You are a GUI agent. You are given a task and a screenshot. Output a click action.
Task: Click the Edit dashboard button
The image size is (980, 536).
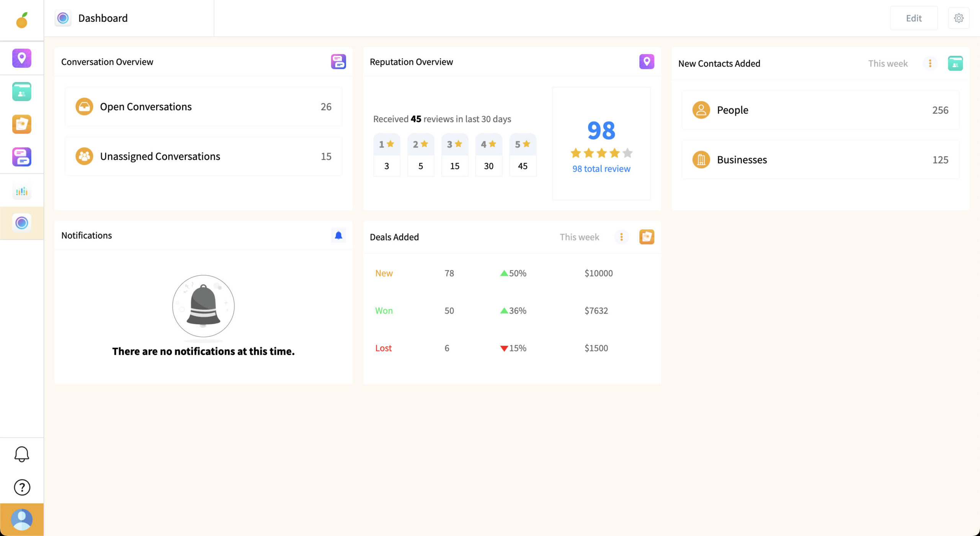pyautogui.click(x=913, y=18)
